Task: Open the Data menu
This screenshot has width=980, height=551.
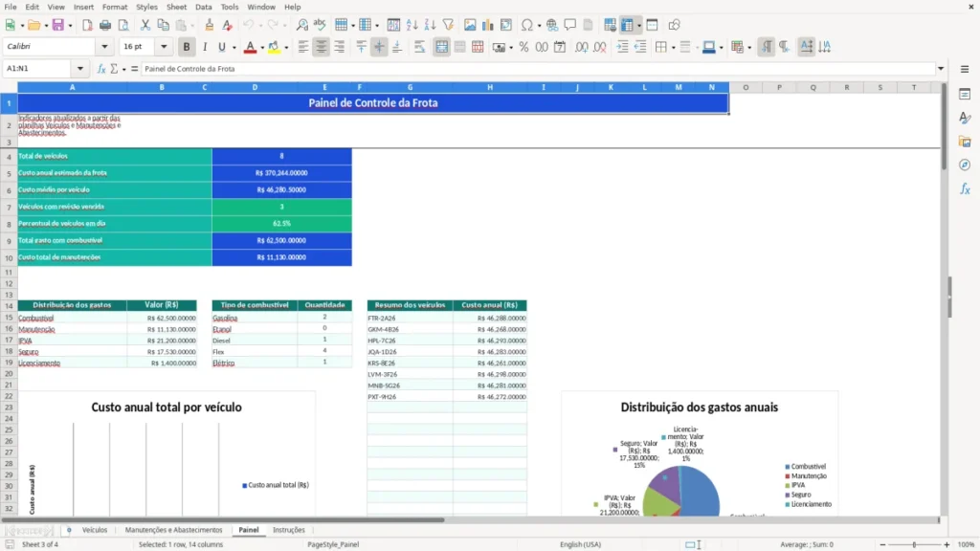Action: (x=203, y=7)
